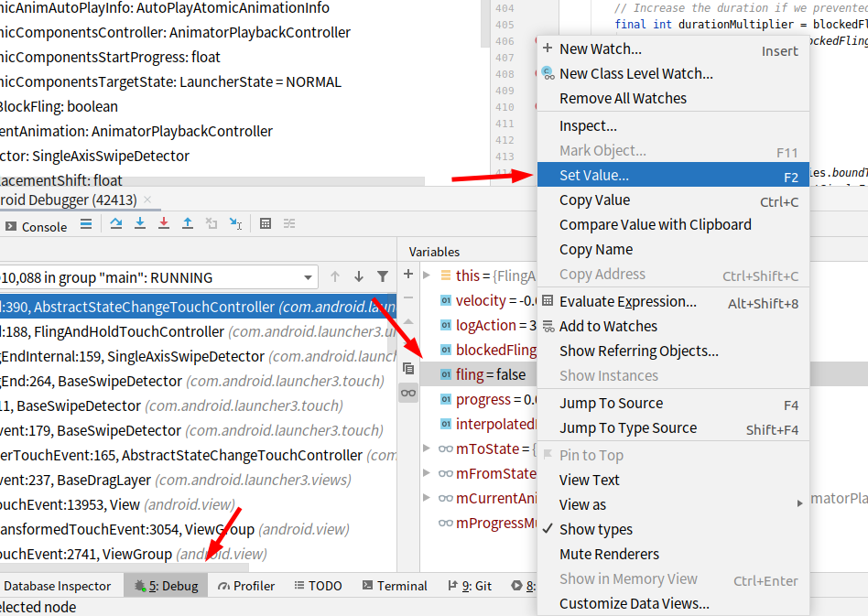
Task: Click View Text menu item
Action: click(673, 480)
